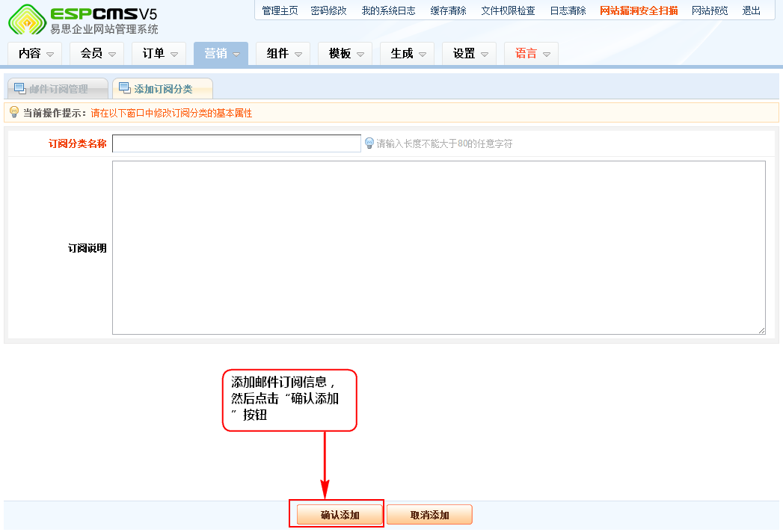Click the 取消添加 button
This screenshot has height=532, width=783.
[429, 515]
